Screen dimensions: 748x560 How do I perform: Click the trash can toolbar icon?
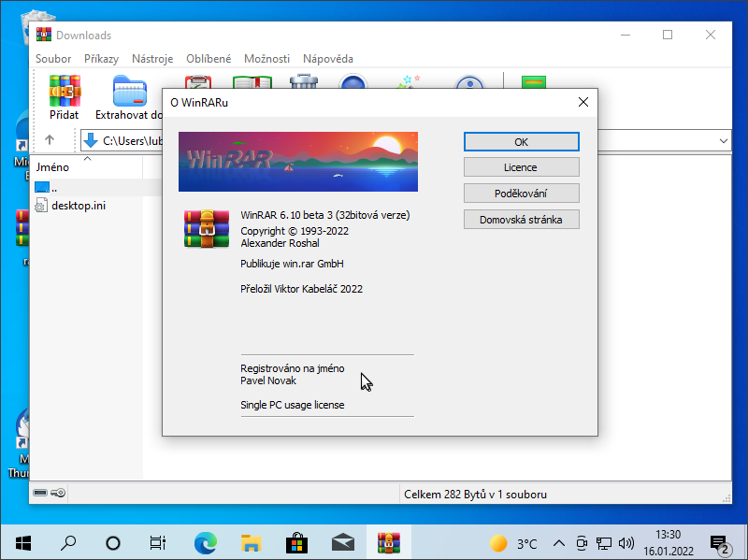click(303, 81)
